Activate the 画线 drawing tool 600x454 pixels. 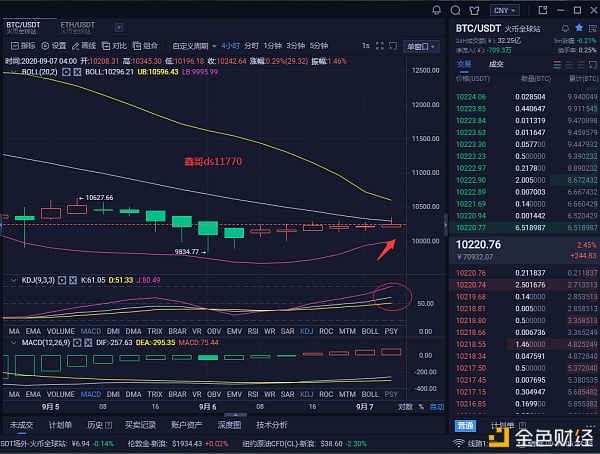pos(84,46)
